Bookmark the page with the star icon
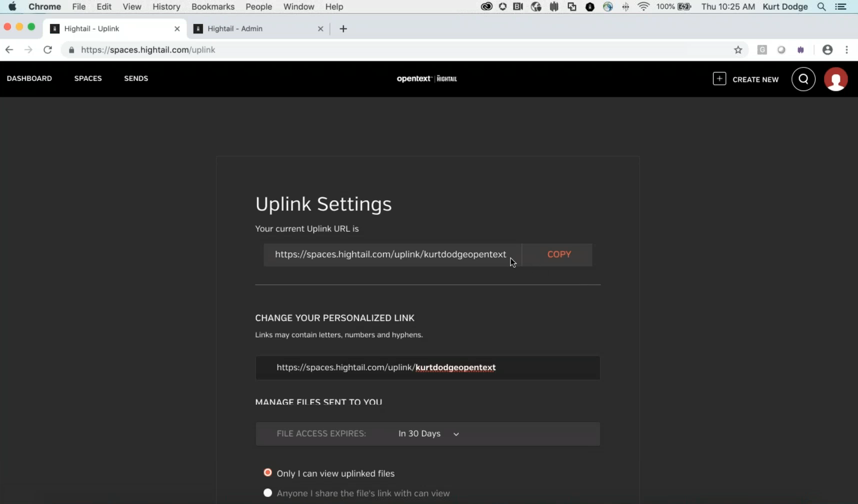Image resolution: width=858 pixels, height=504 pixels. click(x=738, y=50)
